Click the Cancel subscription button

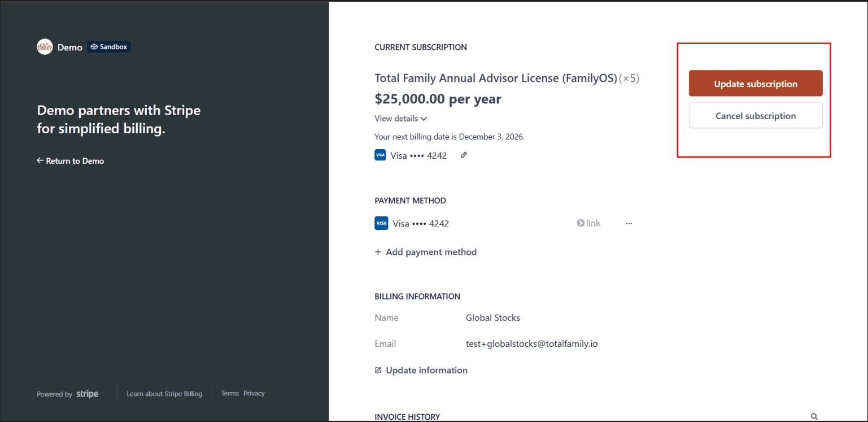(756, 116)
